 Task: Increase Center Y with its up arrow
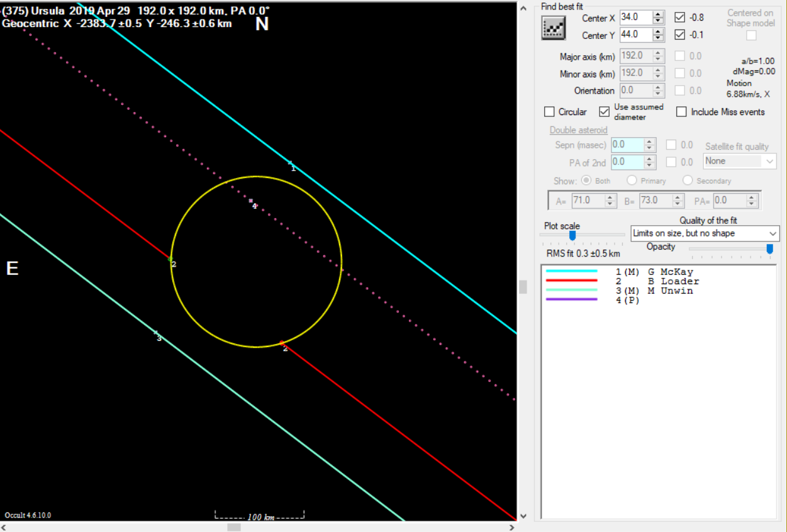[x=659, y=31]
